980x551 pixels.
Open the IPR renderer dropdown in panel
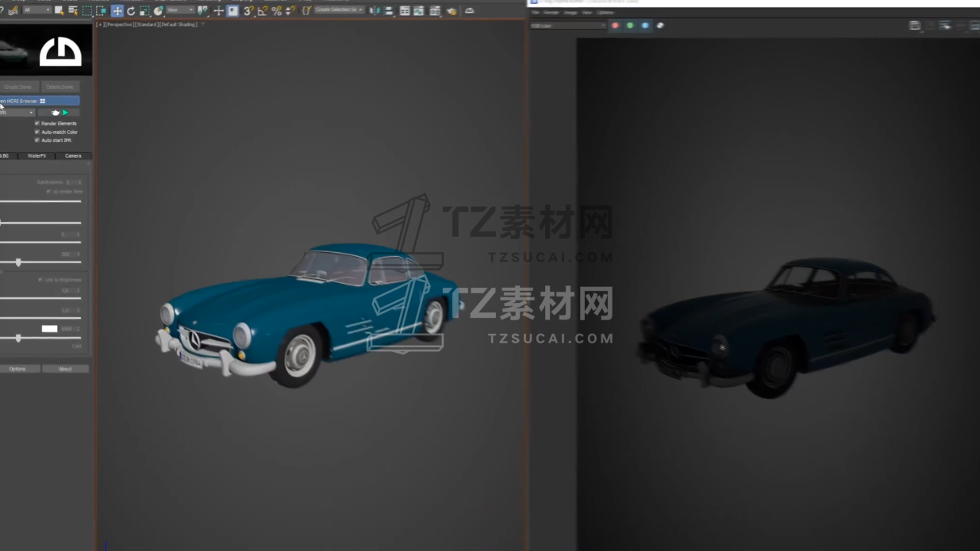(x=17, y=113)
